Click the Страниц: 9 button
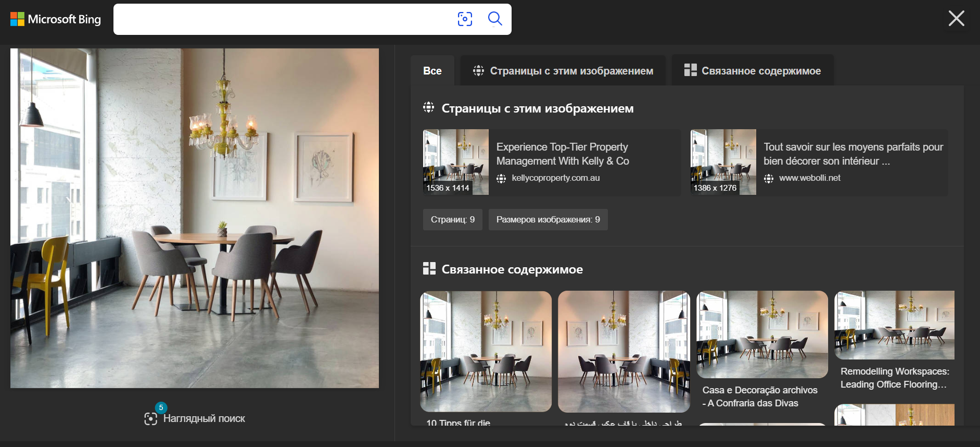980x447 pixels. (453, 219)
